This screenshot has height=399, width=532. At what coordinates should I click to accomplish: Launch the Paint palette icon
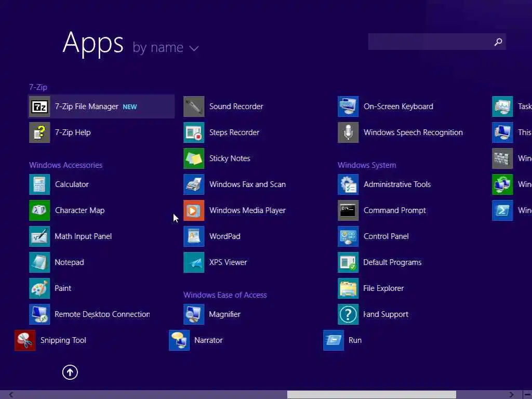click(x=39, y=288)
